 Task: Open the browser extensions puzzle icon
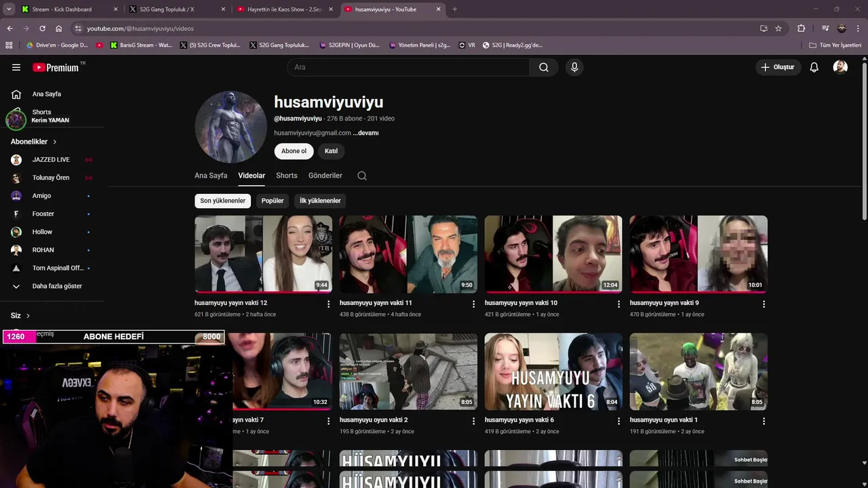coord(801,28)
